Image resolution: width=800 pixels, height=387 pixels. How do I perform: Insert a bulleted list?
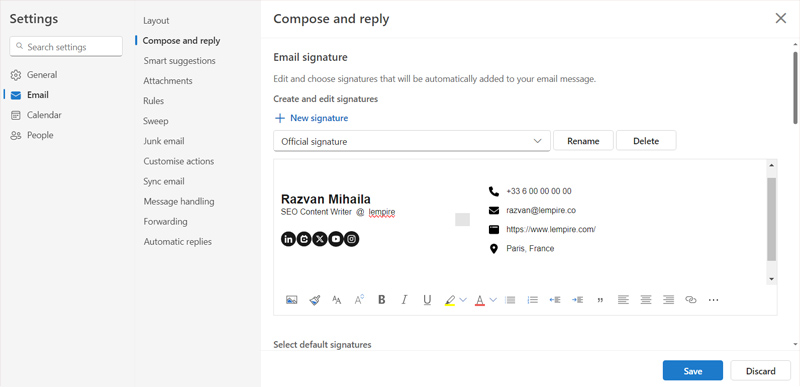(510, 300)
